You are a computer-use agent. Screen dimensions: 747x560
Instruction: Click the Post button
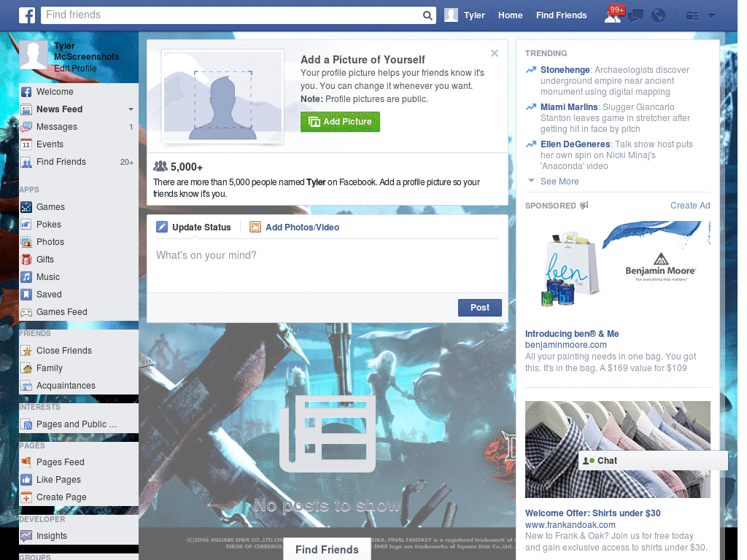pos(480,308)
